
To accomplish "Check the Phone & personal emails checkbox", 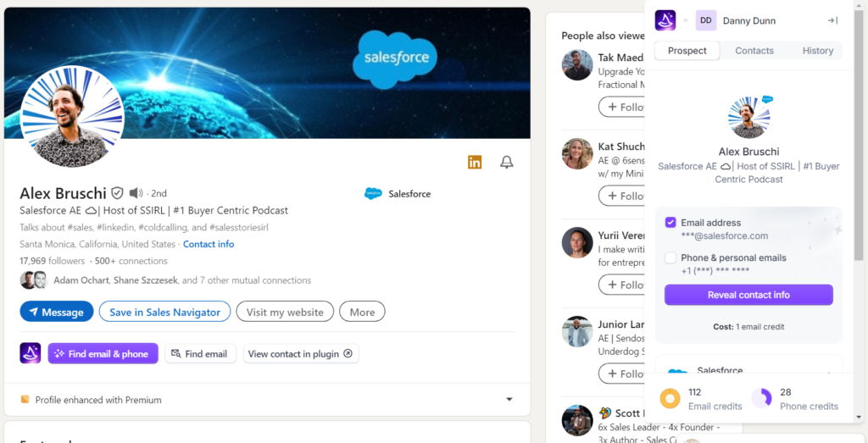I will coord(670,257).
